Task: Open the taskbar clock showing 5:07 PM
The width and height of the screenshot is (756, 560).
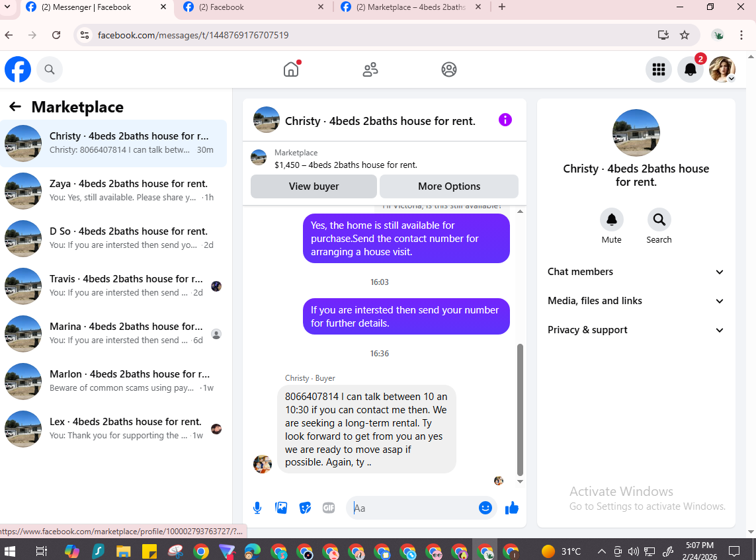Action: coord(700,551)
